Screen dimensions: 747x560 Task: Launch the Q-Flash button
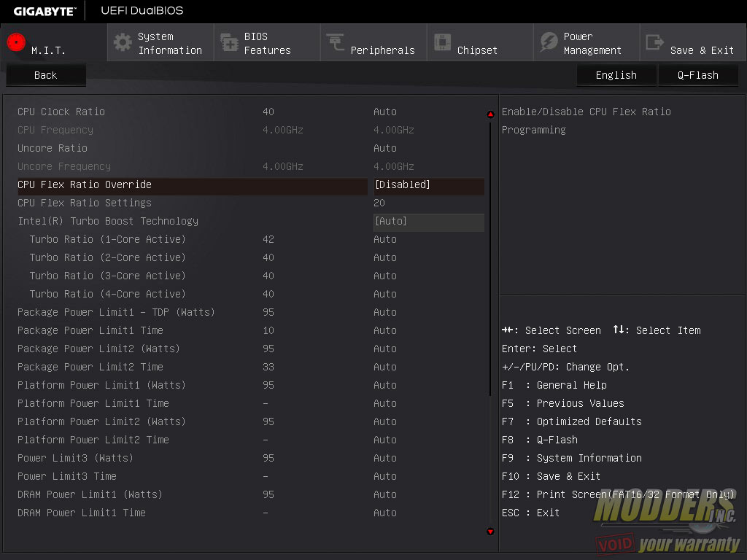pos(698,75)
